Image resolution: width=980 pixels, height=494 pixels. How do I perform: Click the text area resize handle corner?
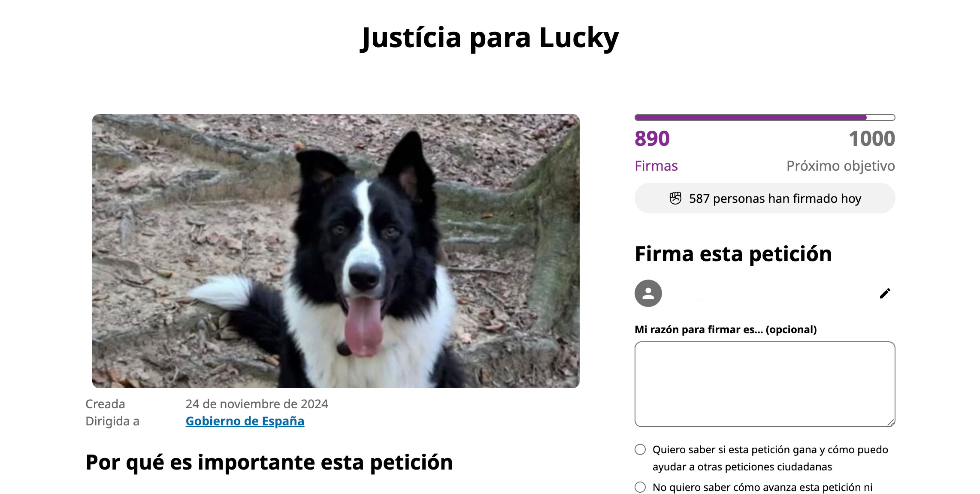[x=891, y=423]
